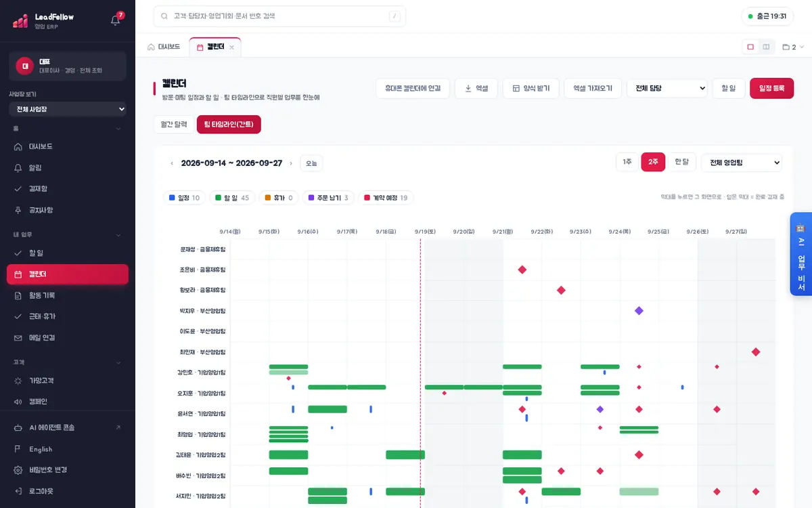Open the 전체 영업팀 dropdown
The image size is (812, 508).
(742, 163)
